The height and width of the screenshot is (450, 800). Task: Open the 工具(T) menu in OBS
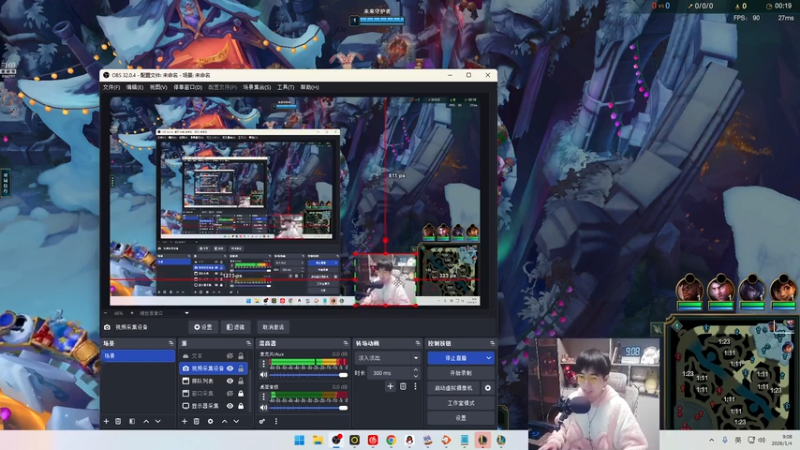[x=285, y=87]
